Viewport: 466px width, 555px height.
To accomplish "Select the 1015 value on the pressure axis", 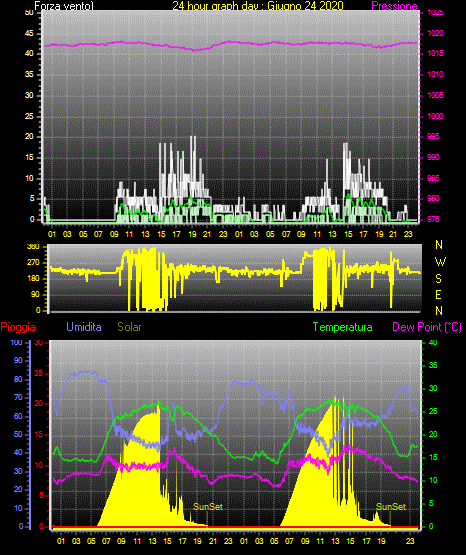I will point(435,53).
